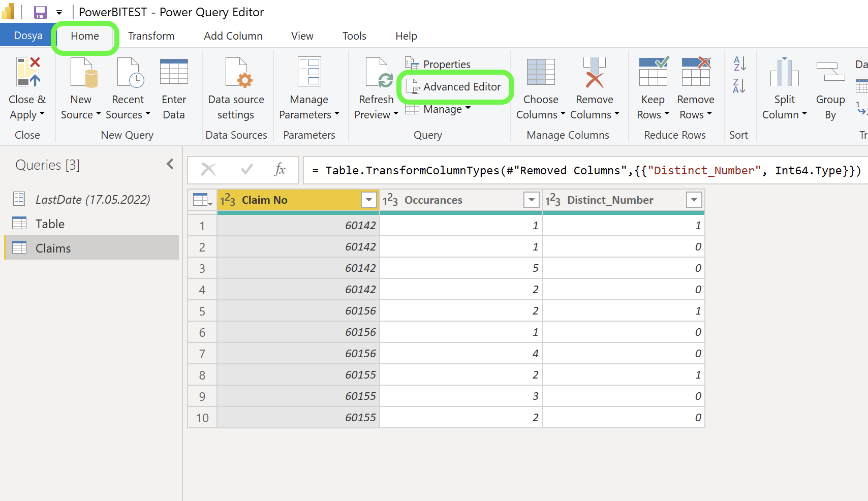
Task: Click Claim No cell in row 8
Action: click(298, 375)
